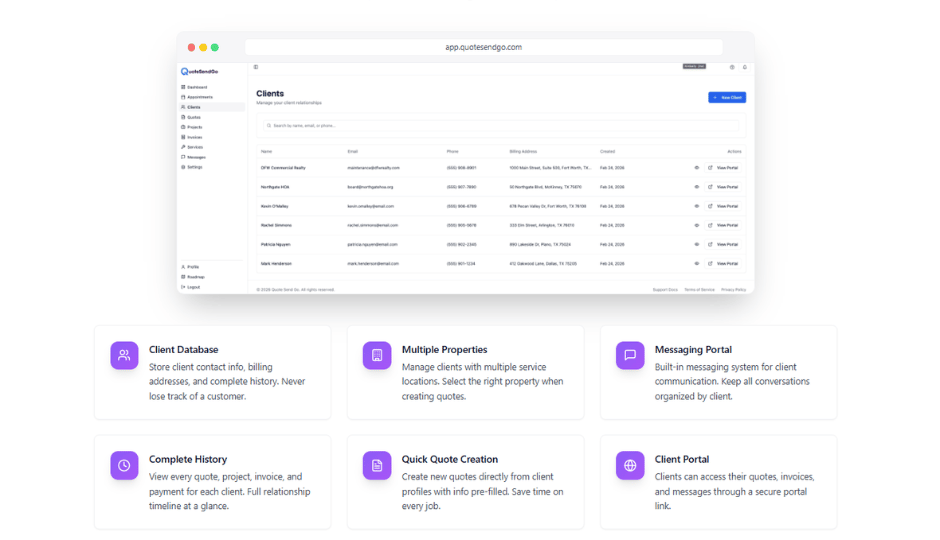Click eye icon for DFW Commercial Realty

697,168
